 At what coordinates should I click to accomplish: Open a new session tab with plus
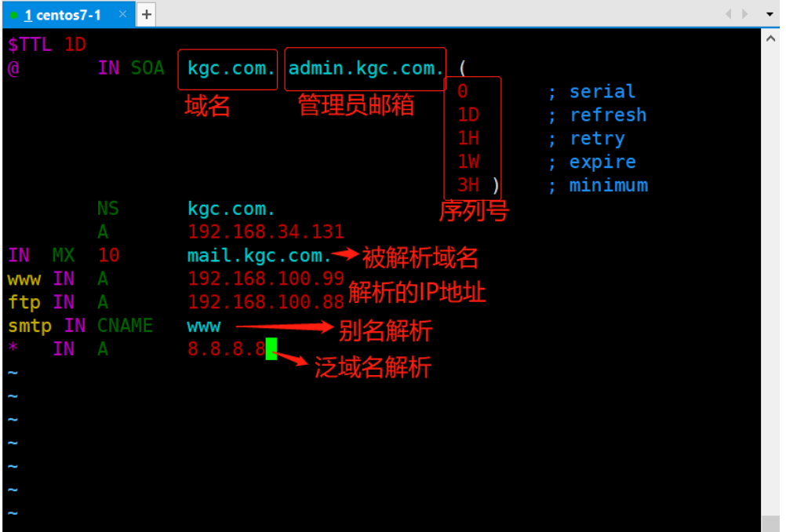tap(147, 15)
